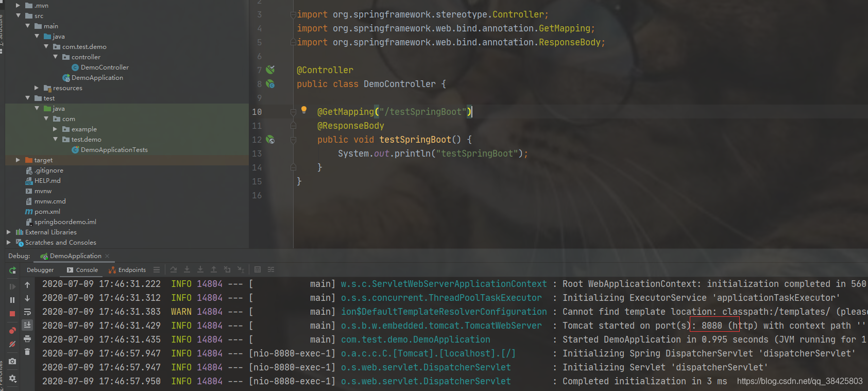The width and height of the screenshot is (868, 391).
Task: Toggle Mute Breakpoints
Action: [13, 344]
